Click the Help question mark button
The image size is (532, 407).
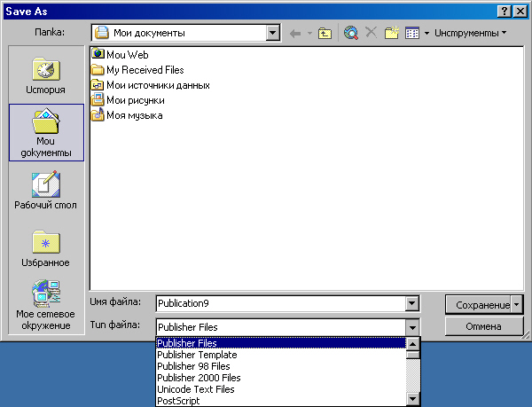pos(504,10)
